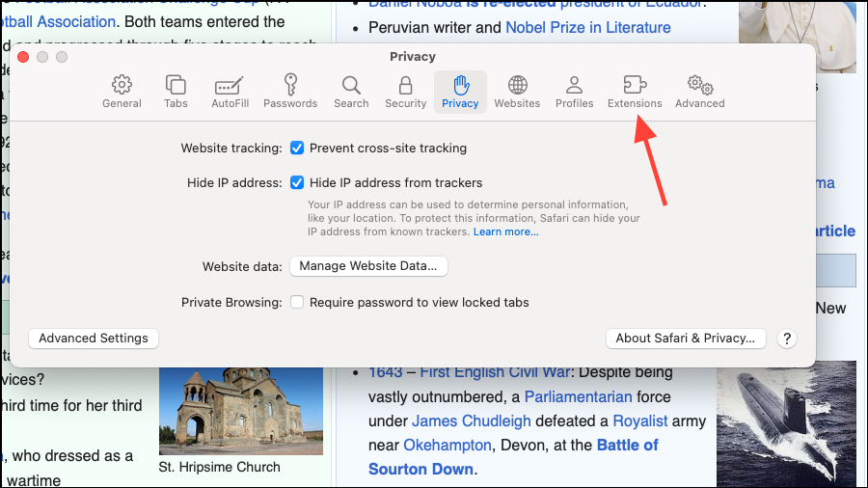Switch to Profiles preferences
Viewport: 868px width, 488px height.
click(x=574, y=92)
